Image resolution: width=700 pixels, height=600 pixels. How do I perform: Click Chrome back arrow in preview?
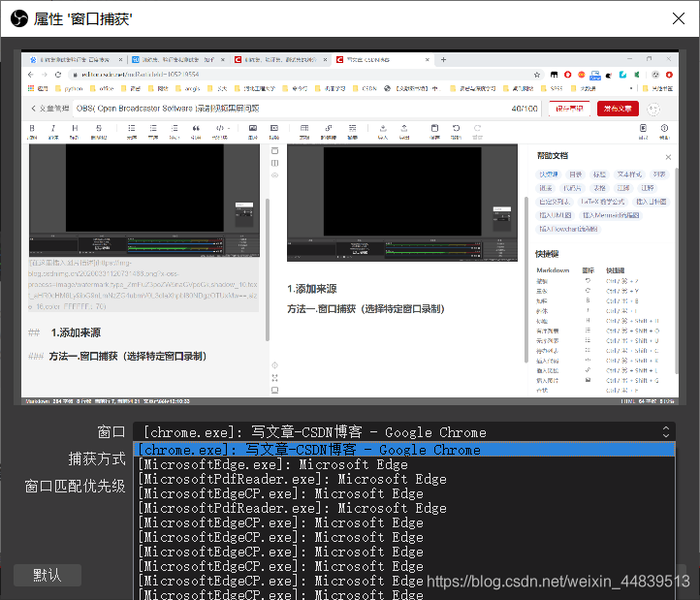click(30, 75)
